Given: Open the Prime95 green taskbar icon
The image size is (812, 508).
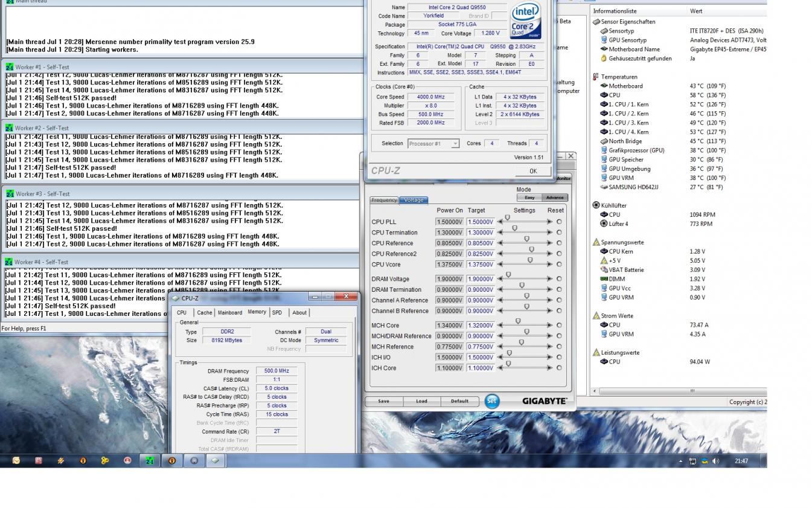Looking at the screenshot, I should pyautogui.click(x=149, y=460).
